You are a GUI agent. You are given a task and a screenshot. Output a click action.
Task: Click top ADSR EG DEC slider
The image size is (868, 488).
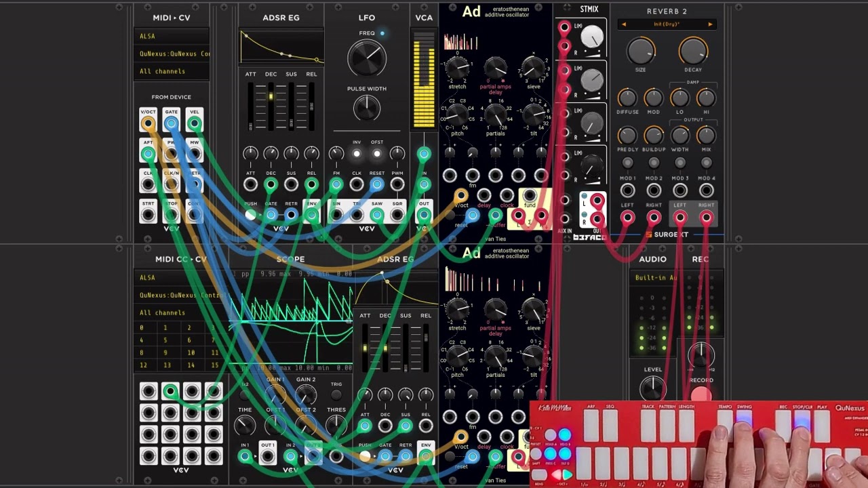(x=271, y=107)
